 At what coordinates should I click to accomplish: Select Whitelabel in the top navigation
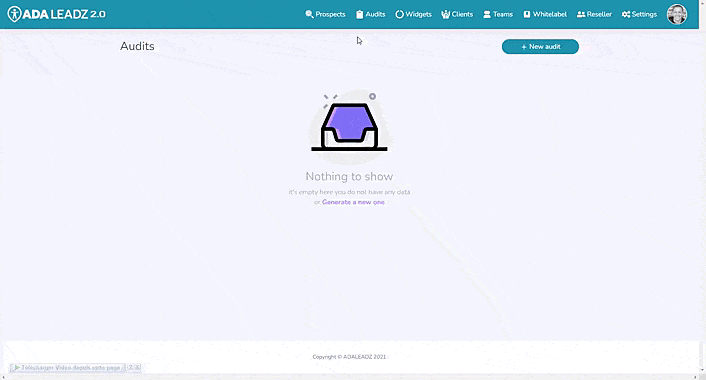point(545,14)
